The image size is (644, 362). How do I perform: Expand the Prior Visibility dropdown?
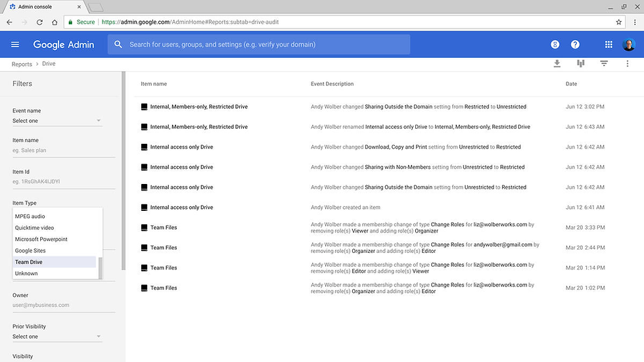[57, 336]
